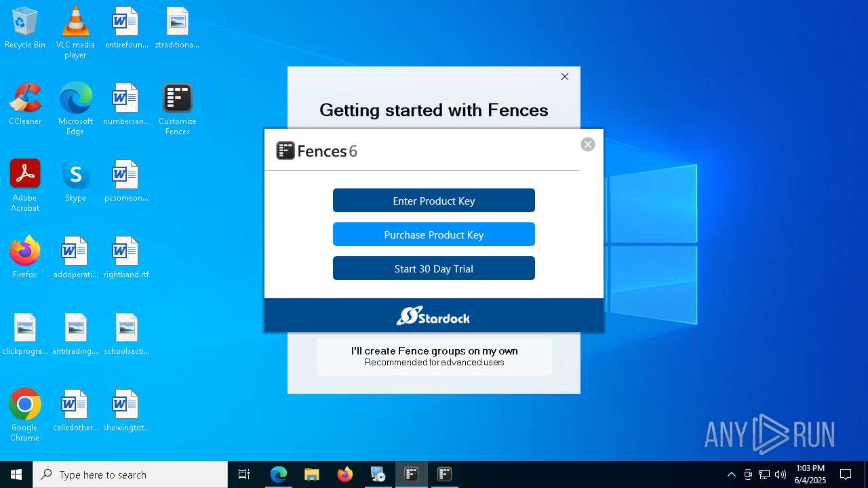Open File Explorer from the taskbar
The width and height of the screenshot is (868, 488).
click(x=312, y=474)
